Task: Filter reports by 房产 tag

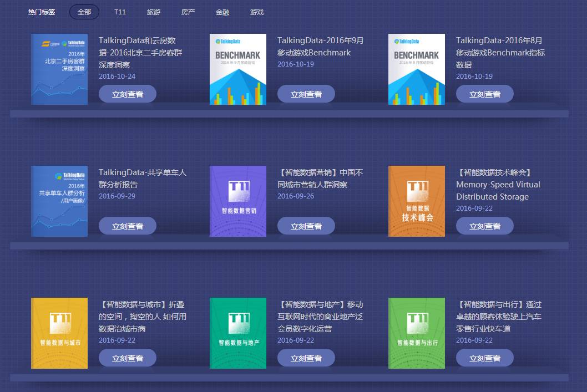Action: click(x=188, y=12)
